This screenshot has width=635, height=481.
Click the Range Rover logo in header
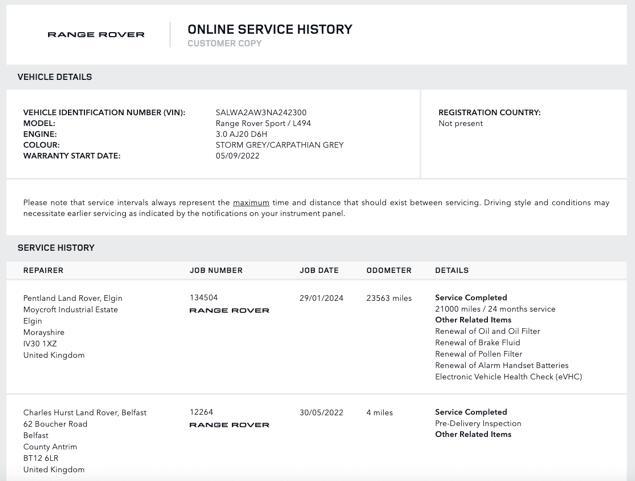(96, 34)
